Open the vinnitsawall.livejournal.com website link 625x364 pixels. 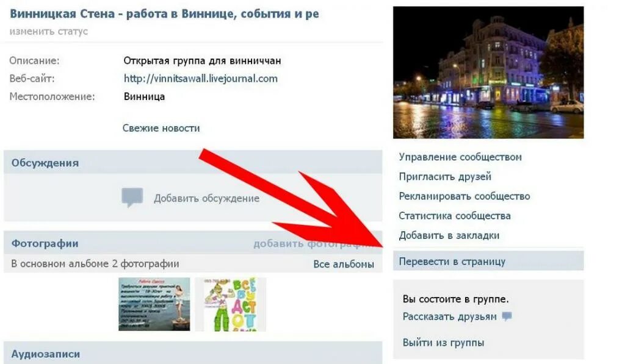pos(200,79)
